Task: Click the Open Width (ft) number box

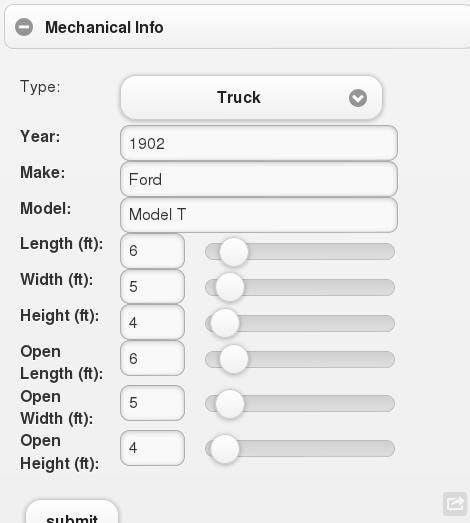Action: (152, 403)
